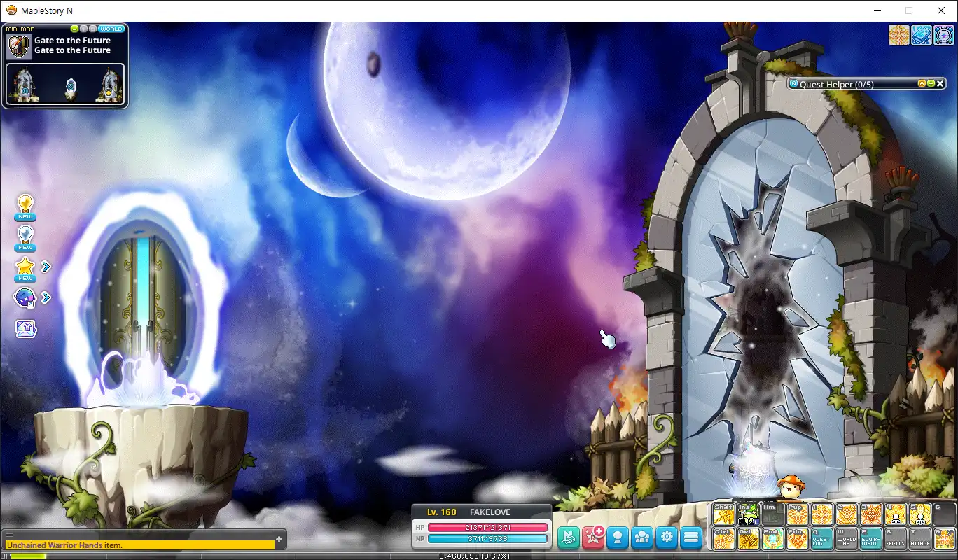Click the chat bar drag handle
Viewport: 958px width, 560px height.
click(x=11, y=535)
